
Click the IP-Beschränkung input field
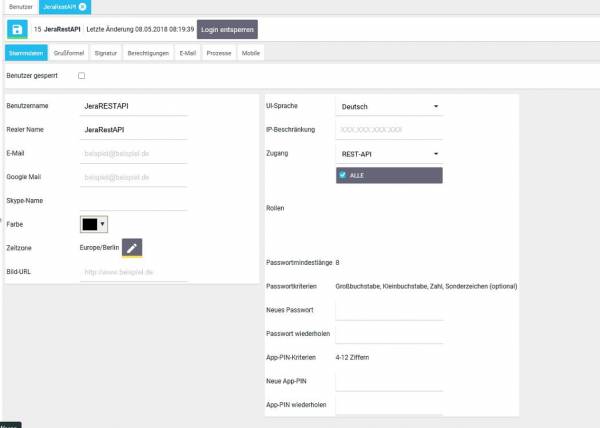click(x=389, y=130)
